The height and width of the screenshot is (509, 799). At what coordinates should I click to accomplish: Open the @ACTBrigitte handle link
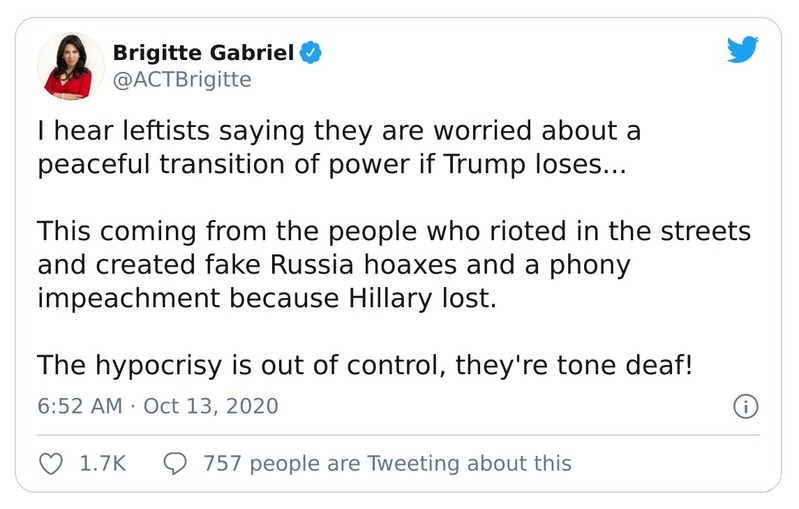point(181,79)
